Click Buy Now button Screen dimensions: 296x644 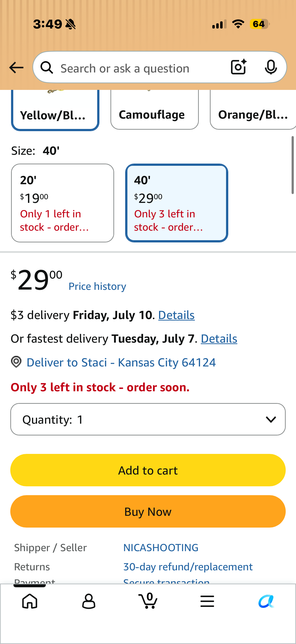coord(148,512)
